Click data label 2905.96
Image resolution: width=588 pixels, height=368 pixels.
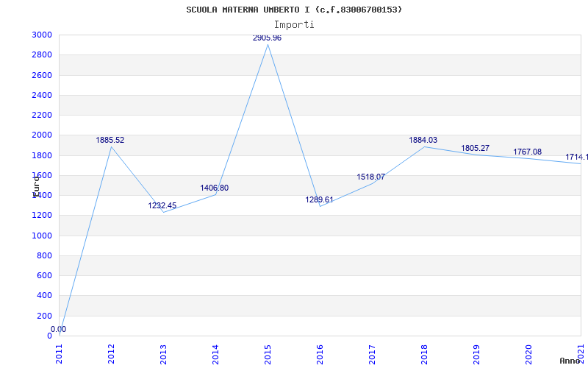click(x=267, y=38)
